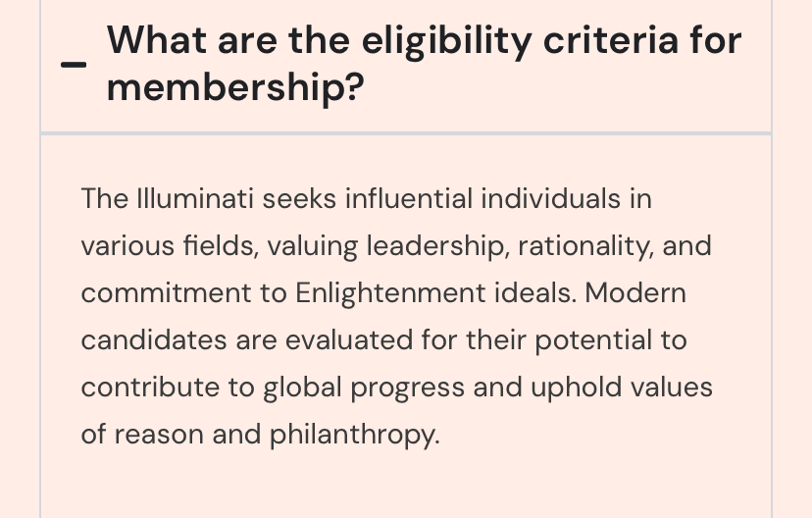Image resolution: width=812 pixels, height=518 pixels.
Task: Click the divider line under the question header
Action: pyautogui.click(x=406, y=133)
